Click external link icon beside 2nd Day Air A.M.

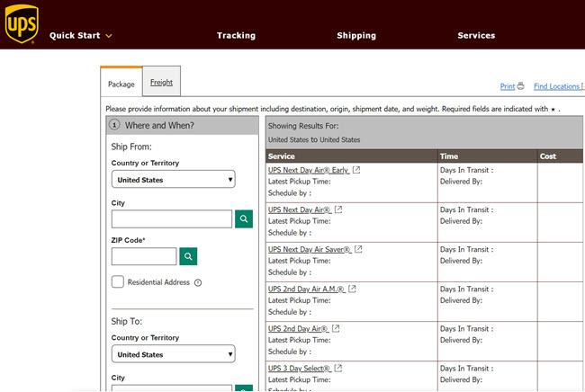click(x=352, y=289)
